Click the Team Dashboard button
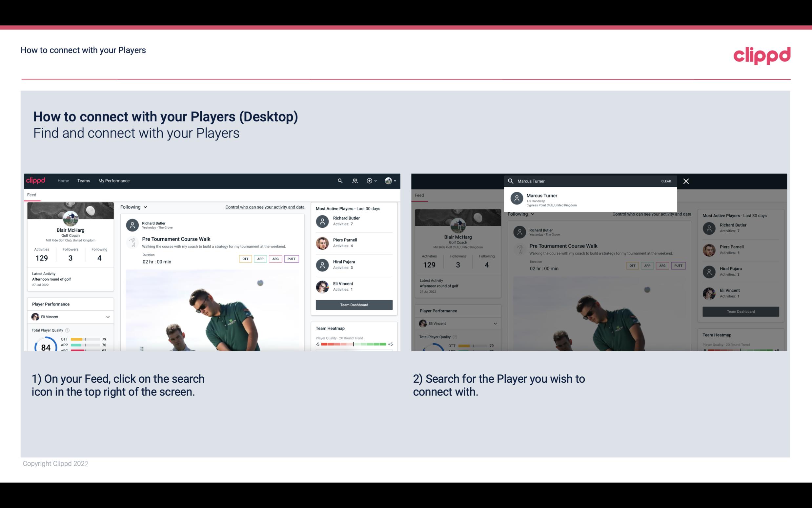Screen dimensions: 812x508 pyautogui.click(x=354, y=304)
